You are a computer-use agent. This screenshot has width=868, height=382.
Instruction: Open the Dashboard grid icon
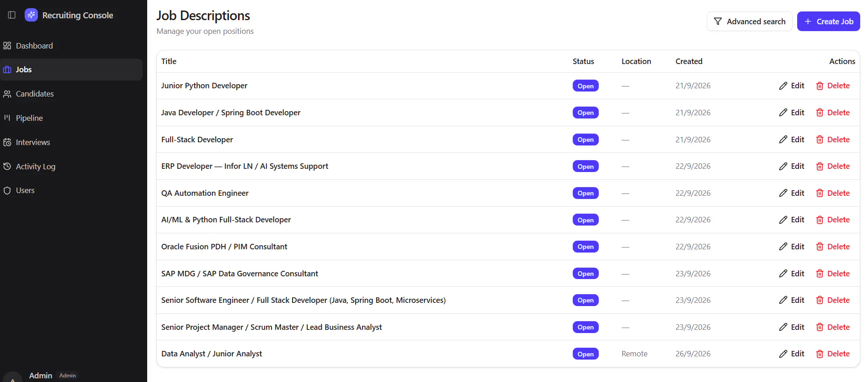[7, 46]
